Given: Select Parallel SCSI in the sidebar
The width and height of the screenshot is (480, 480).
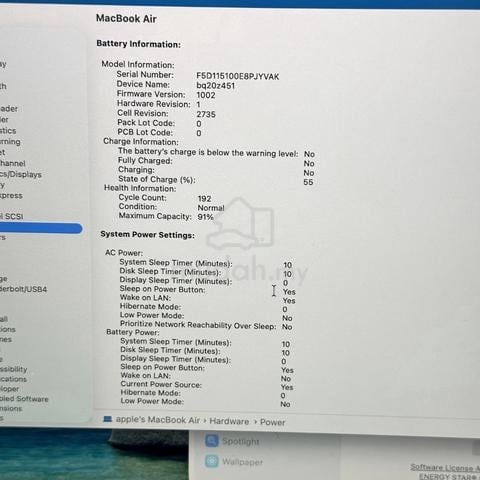Looking at the screenshot, I should (x=12, y=216).
